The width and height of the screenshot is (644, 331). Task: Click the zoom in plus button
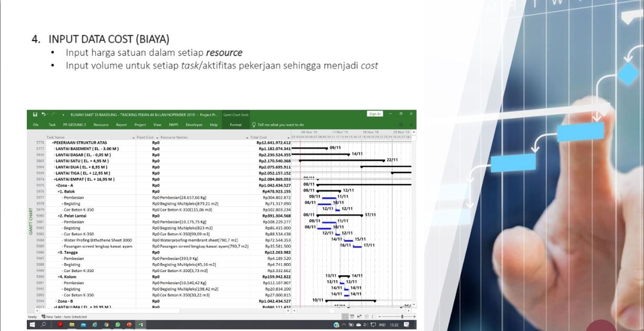tap(414, 317)
